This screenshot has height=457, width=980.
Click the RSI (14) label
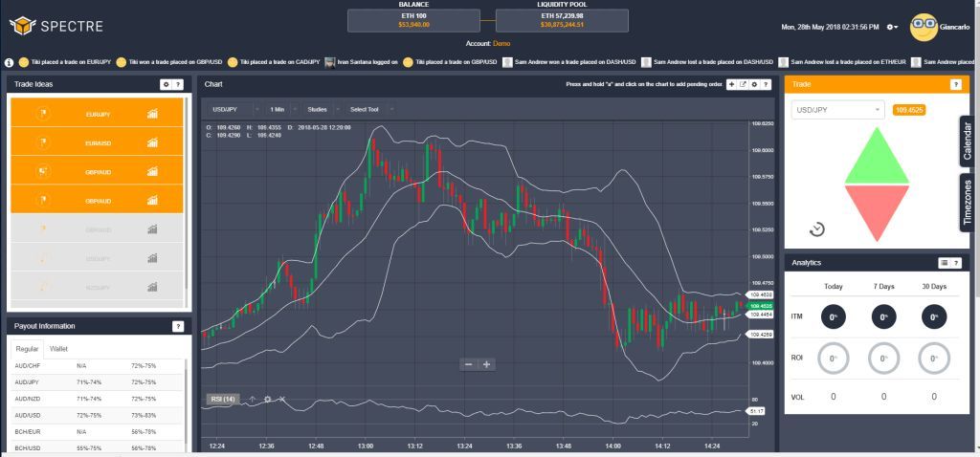(222, 399)
